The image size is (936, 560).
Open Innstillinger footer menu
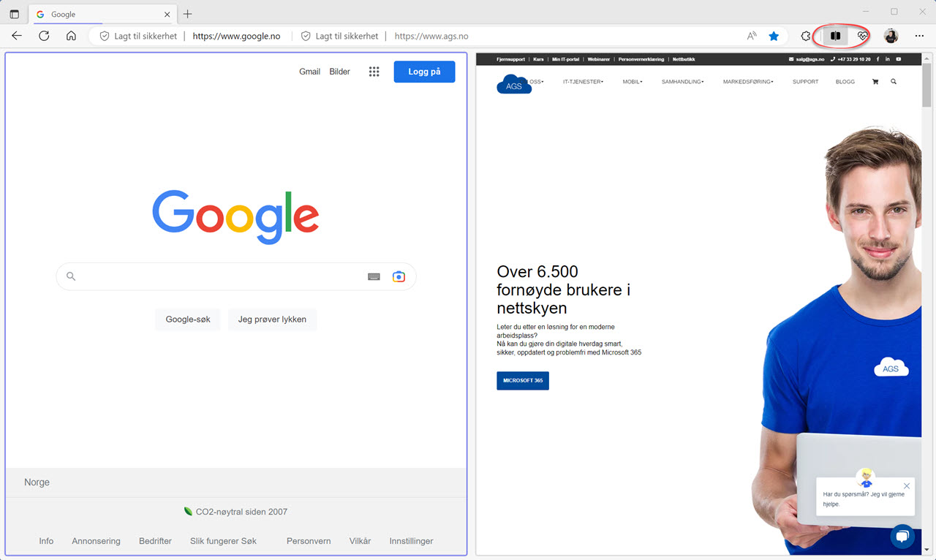(411, 541)
